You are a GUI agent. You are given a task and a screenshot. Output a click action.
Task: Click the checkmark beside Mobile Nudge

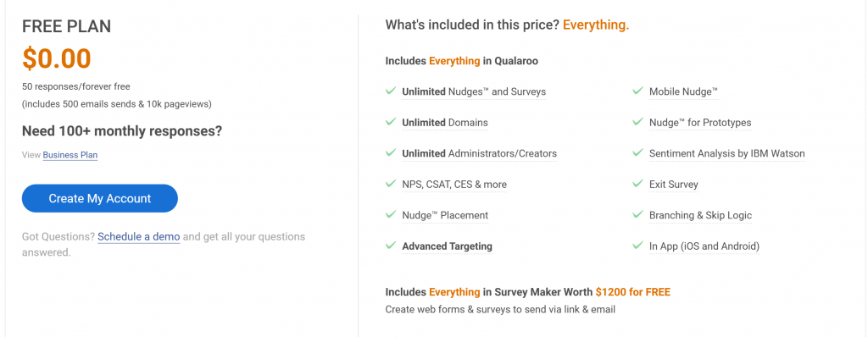coord(637,91)
